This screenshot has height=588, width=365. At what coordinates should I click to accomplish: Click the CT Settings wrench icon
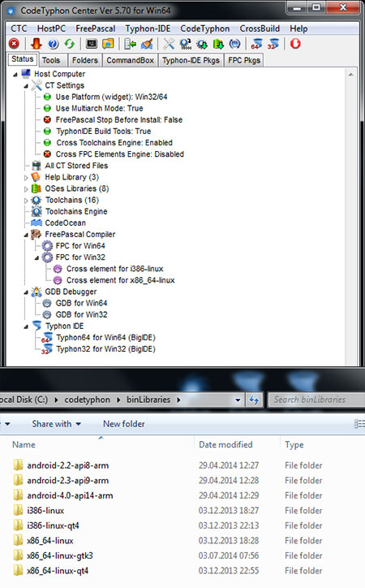coord(36,85)
